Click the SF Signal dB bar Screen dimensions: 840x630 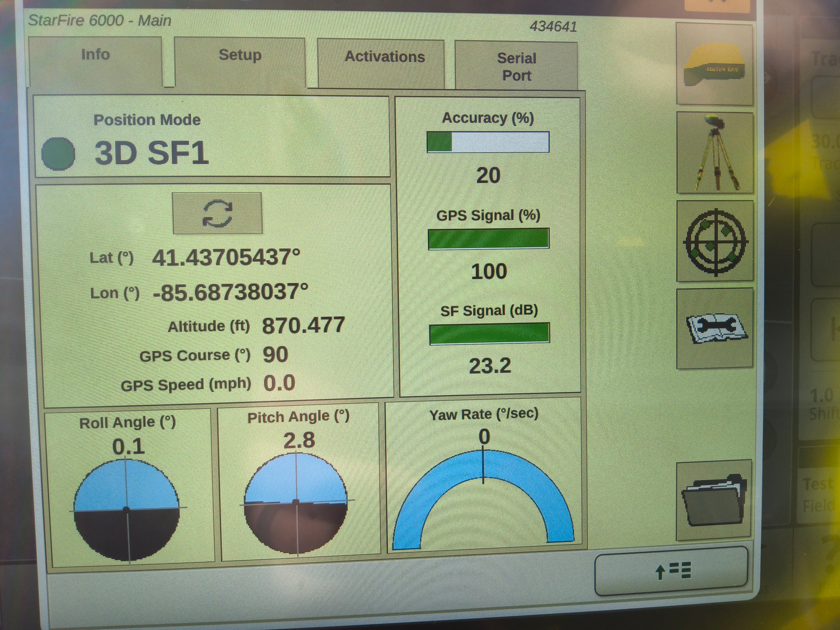pos(489,334)
